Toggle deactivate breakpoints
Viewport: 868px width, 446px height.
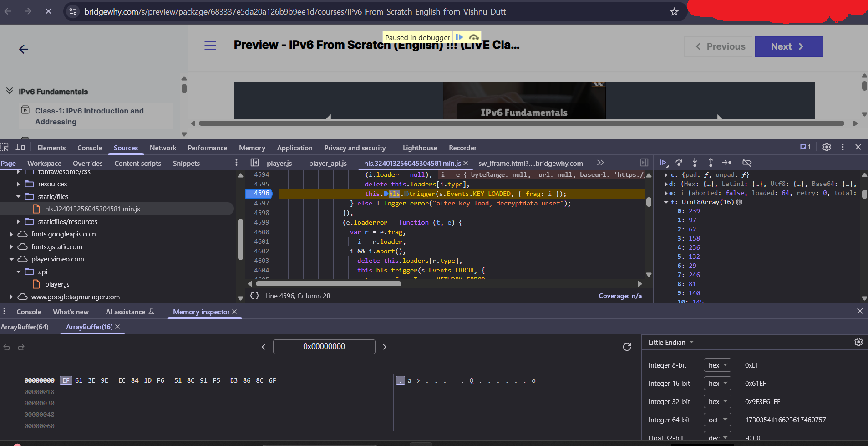pos(747,163)
